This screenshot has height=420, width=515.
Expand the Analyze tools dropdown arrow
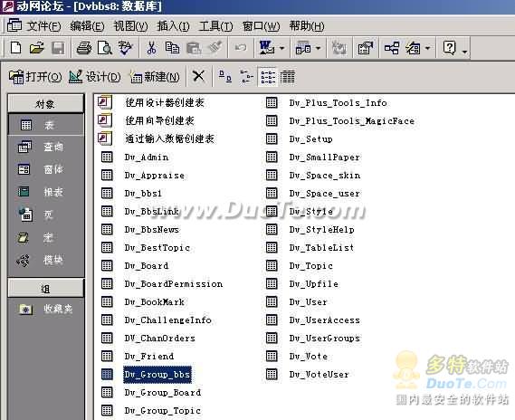(x=318, y=48)
